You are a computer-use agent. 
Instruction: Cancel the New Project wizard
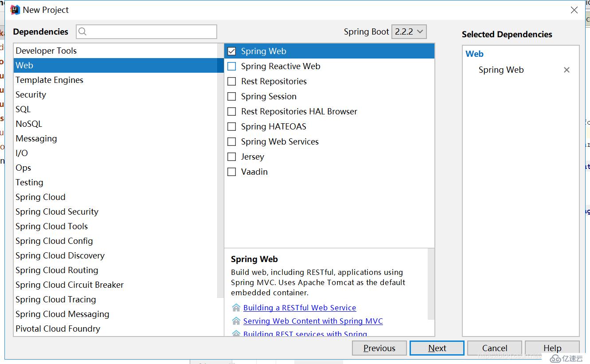(x=495, y=348)
